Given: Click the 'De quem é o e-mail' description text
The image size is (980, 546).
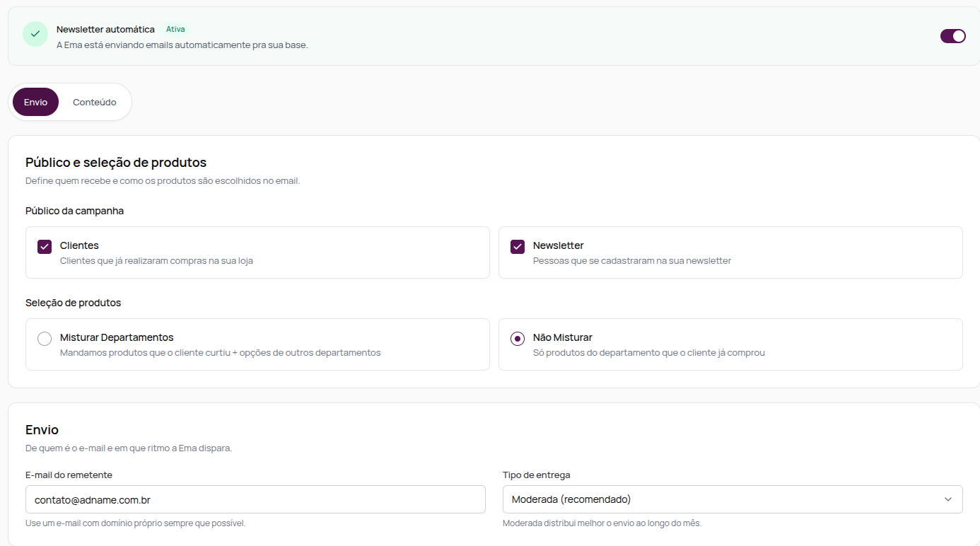Looking at the screenshot, I should (x=129, y=448).
